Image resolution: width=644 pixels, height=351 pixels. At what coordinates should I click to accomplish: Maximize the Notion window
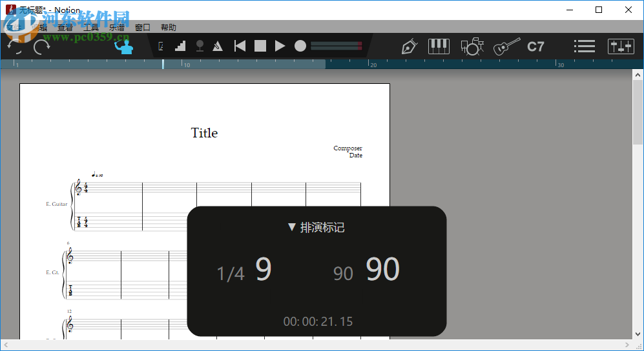click(599, 10)
